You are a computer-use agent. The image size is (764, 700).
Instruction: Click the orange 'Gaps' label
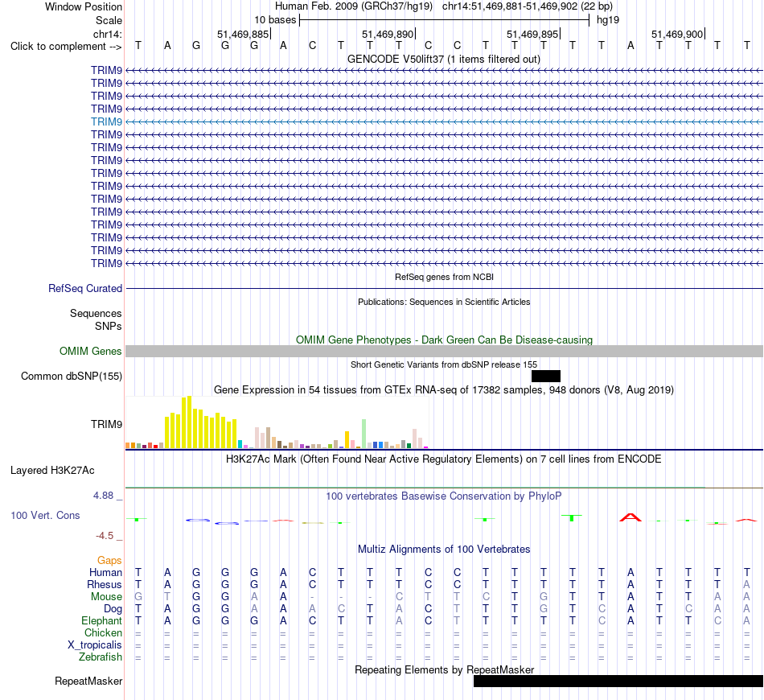coord(109,561)
